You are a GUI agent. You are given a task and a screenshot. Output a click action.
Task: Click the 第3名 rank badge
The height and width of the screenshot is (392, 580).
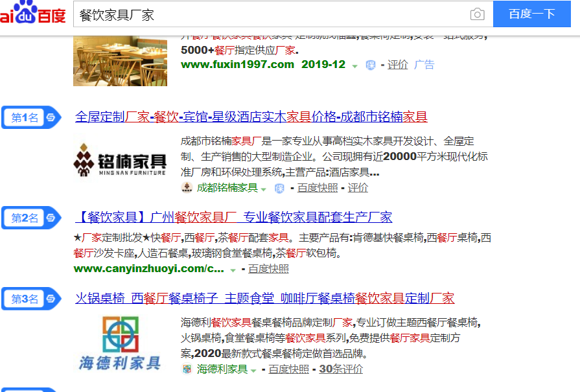click(x=31, y=299)
